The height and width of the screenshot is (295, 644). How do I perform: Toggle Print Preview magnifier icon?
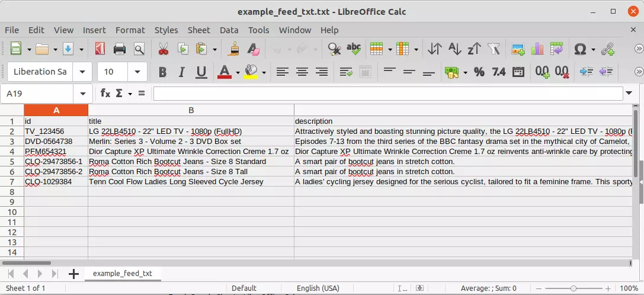pos(139,49)
